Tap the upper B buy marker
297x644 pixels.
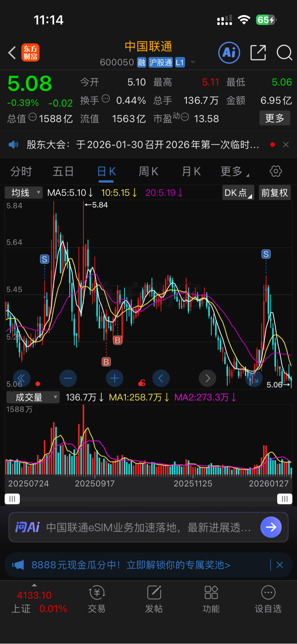(x=118, y=340)
